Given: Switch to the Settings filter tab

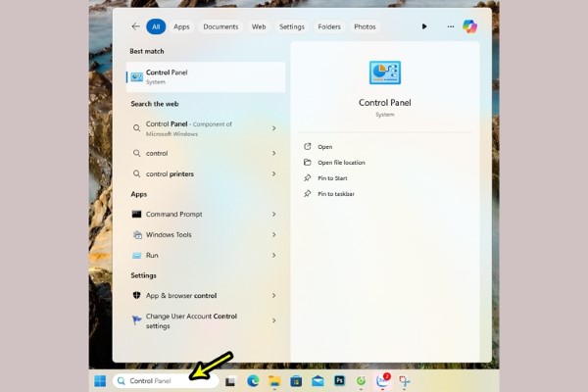Looking at the screenshot, I should (x=292, y=26).
